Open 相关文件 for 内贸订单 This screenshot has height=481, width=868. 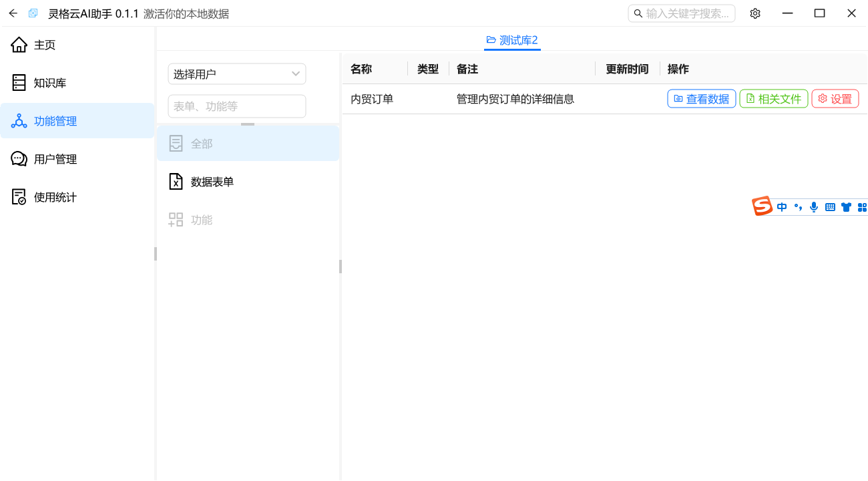point(773,99)
